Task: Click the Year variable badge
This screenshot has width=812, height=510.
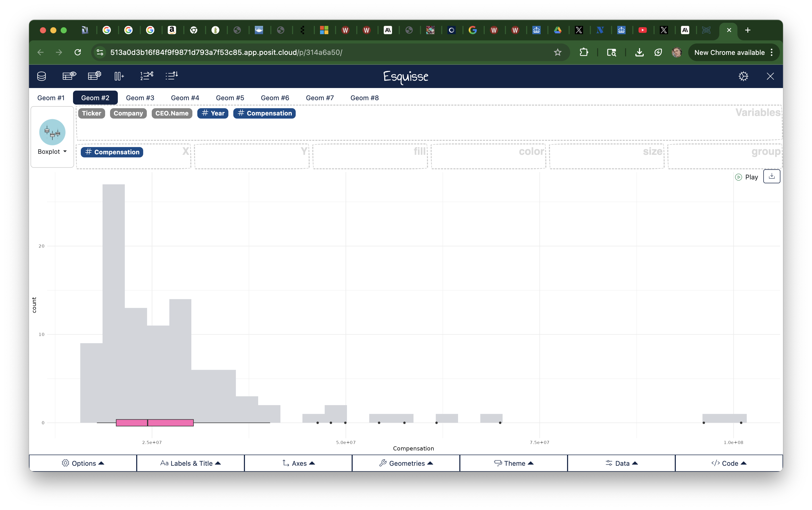Action: tap(213, 113)
